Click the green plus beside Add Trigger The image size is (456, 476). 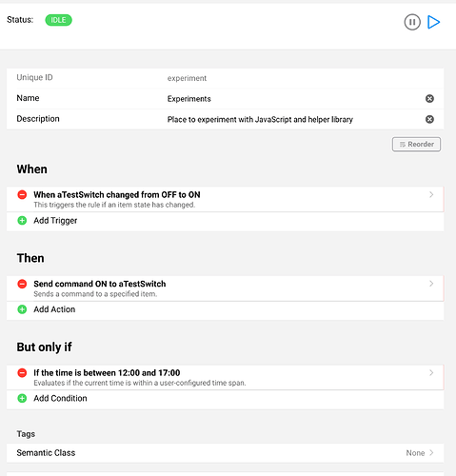tap(22, 220)
